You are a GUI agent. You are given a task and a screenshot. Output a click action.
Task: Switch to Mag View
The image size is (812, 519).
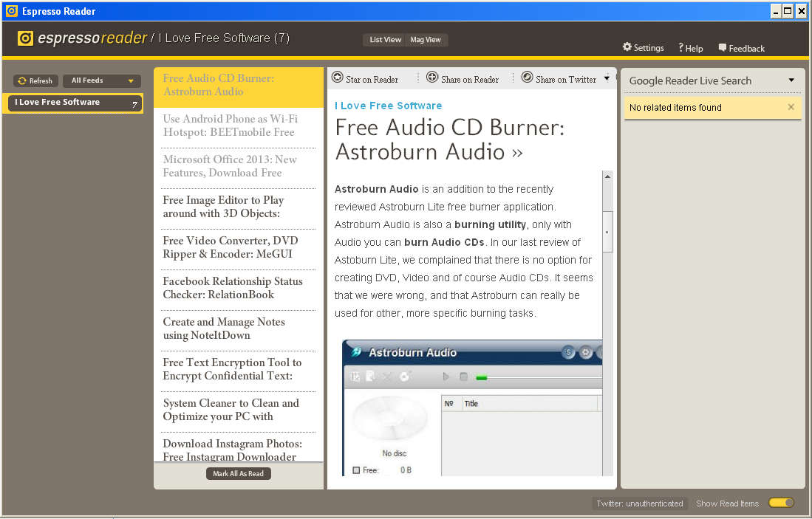tap(426, 40)
